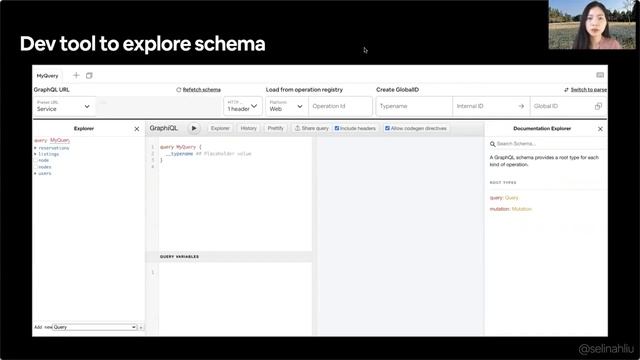640x360 pixels.
Task: Click the Switch to parse link
Action: coord(589,90)
